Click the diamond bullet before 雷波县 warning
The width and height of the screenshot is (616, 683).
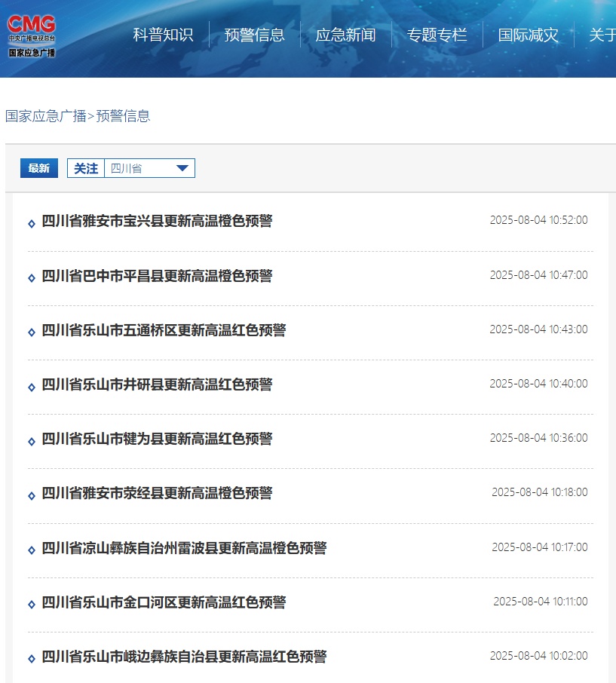[30, 548]
